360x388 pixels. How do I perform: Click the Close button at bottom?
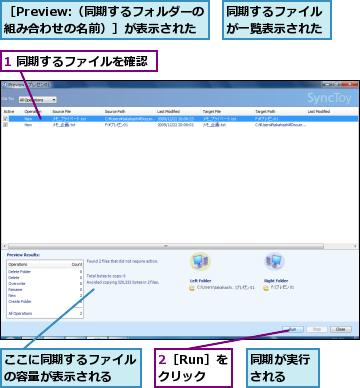(x=341, y=329)
